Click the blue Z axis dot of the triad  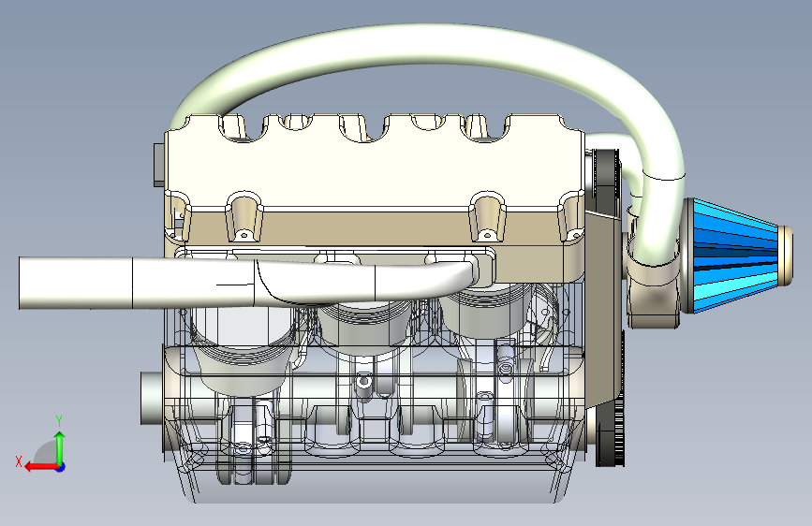(61, 467)
